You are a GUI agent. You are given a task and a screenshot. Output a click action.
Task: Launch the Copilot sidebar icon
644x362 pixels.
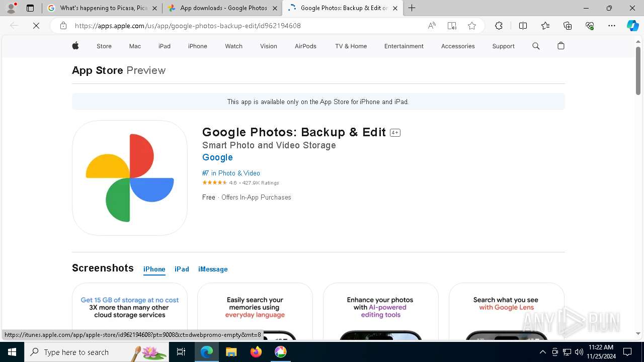[633, 26]
